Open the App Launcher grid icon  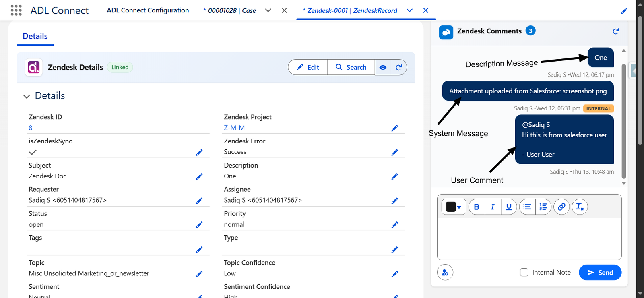pos(16,10)
